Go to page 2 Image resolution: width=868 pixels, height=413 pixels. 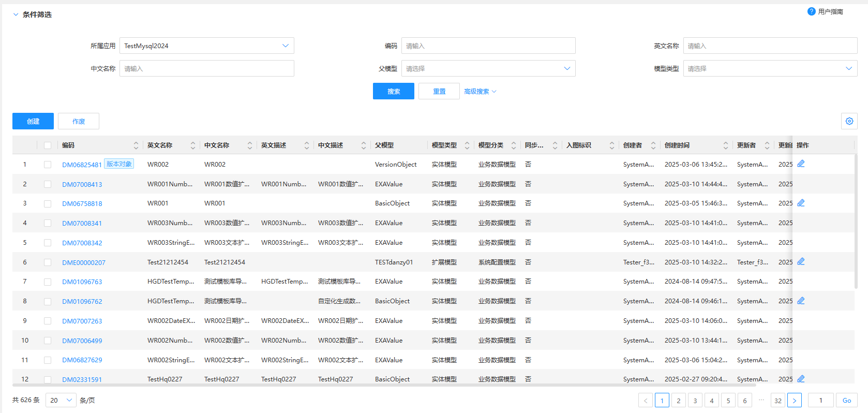click(x=679, y=400)
